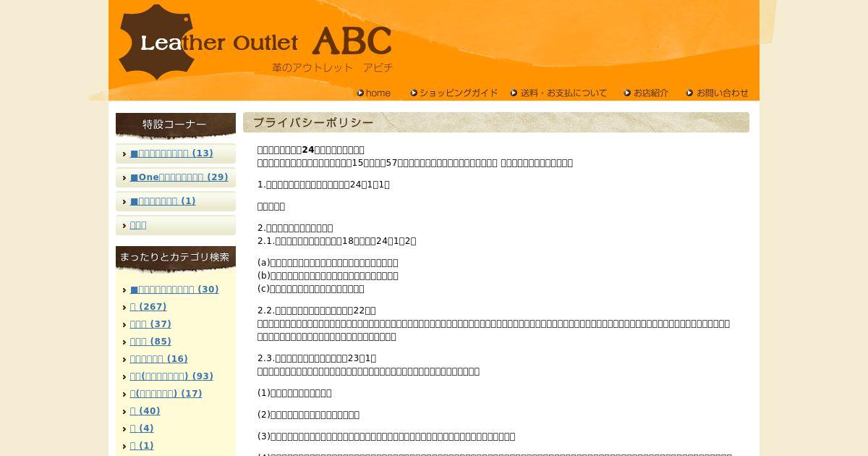868x456 pixels.
Task: Open the category link with count (37)
Action: pyautogui.click(x=150, y=324)
